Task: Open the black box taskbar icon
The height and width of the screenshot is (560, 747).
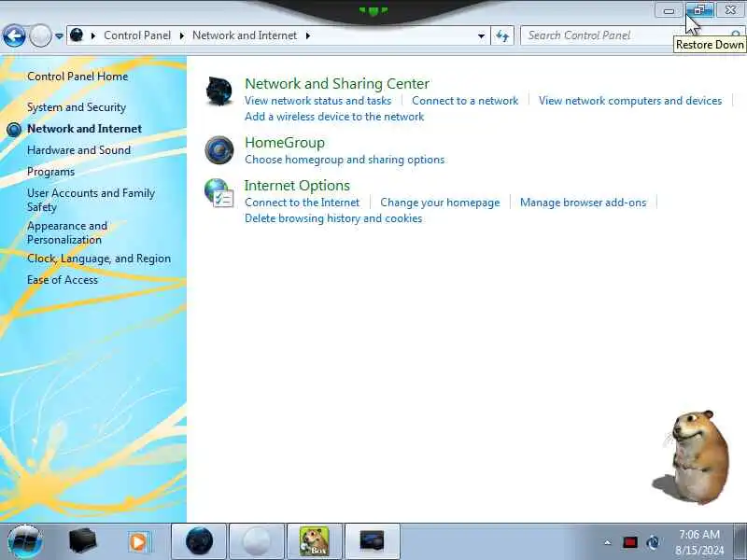Action: coord(82,541)
